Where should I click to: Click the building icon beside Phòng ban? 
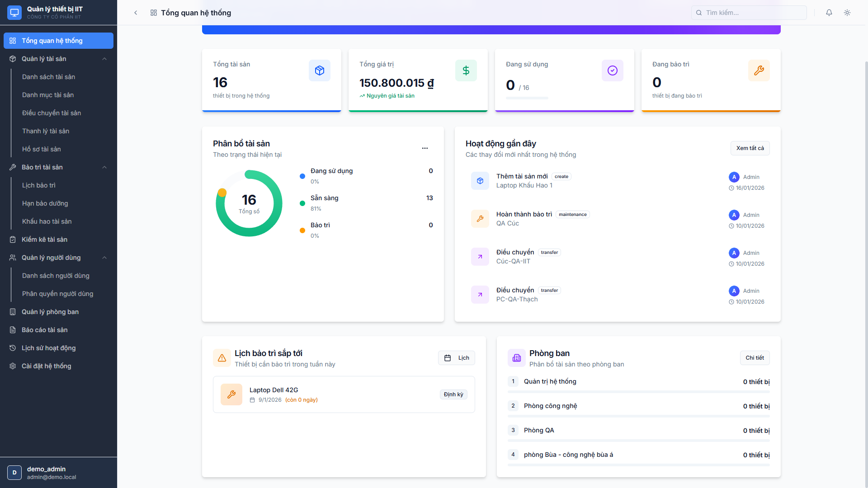[517, 358]
